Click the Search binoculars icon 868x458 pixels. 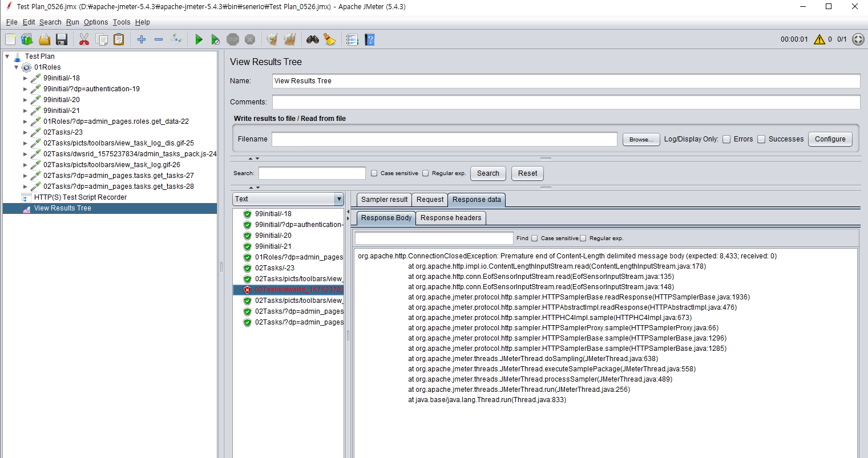click(x=312, y=39)
